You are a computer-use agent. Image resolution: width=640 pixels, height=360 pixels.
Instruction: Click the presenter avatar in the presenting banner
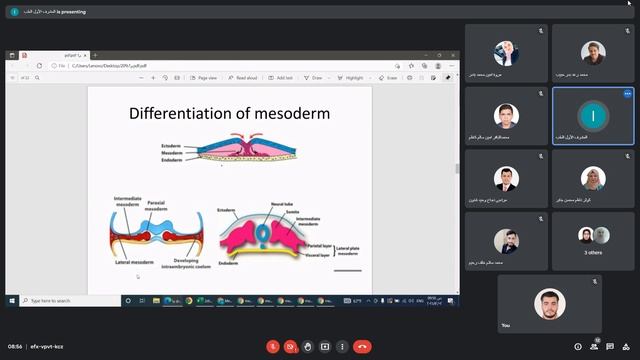[15, 12]
